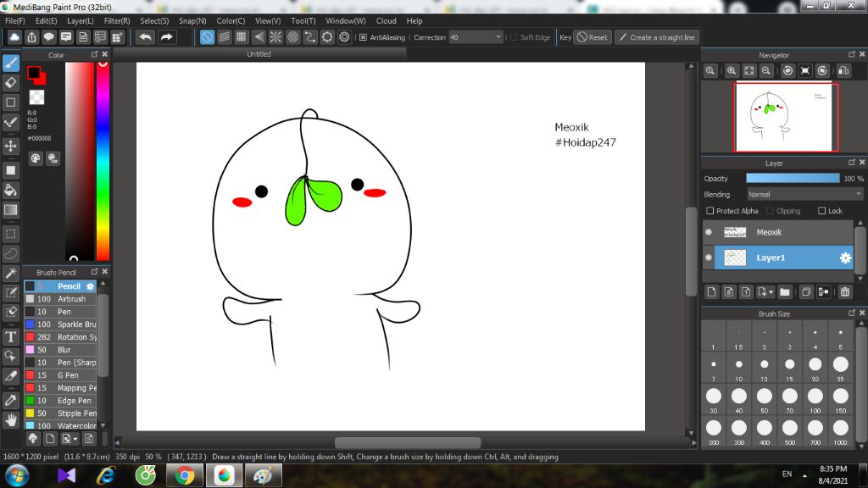Open Layer1 settings gear

pos(845,258)
